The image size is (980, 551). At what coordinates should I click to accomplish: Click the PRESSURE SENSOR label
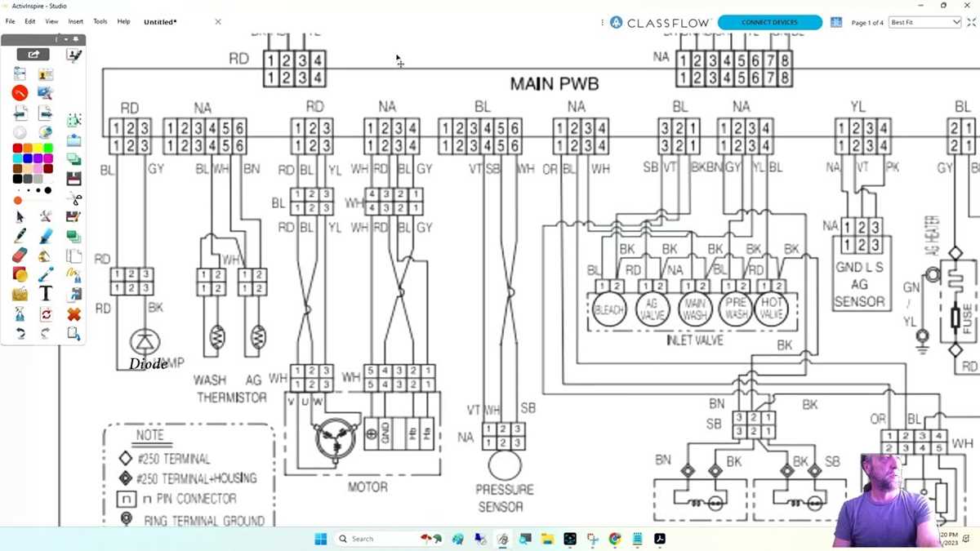pyautogui.click(x=505, y=498)
